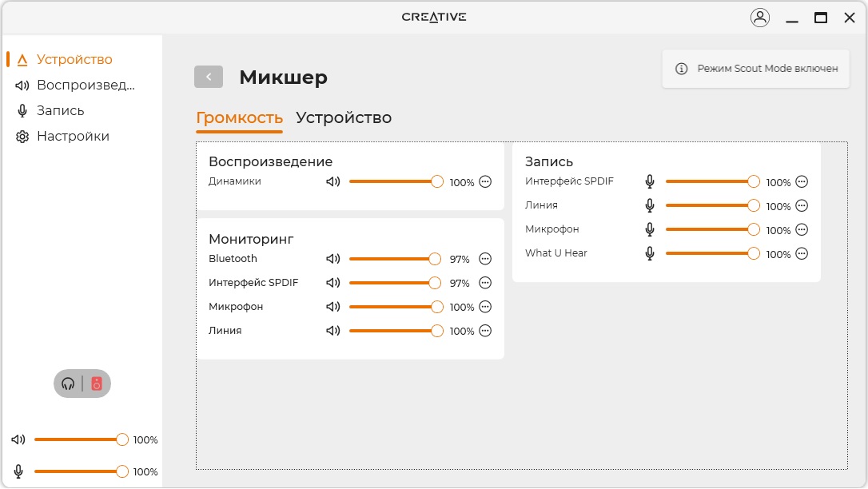Toggle Микрофон monitoring speaker on or off
The height and width of the screenshot is (489, 868).
333,307
